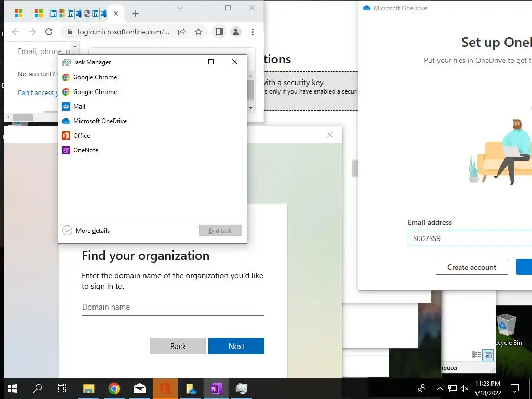This screenshot has height=399, width=532.
Task: Switch to Task Manager on taskbar
Action: point(242,389)
